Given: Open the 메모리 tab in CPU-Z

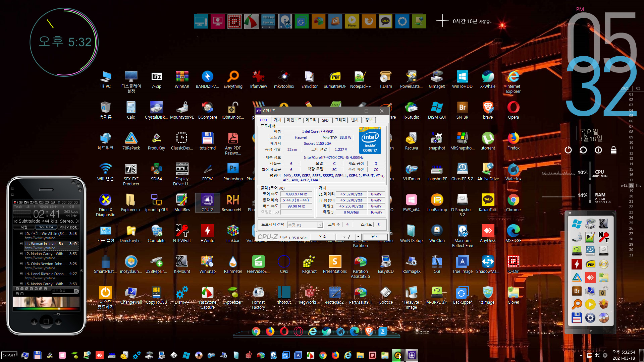Looking at the screenshot, I should click(311, 120).
